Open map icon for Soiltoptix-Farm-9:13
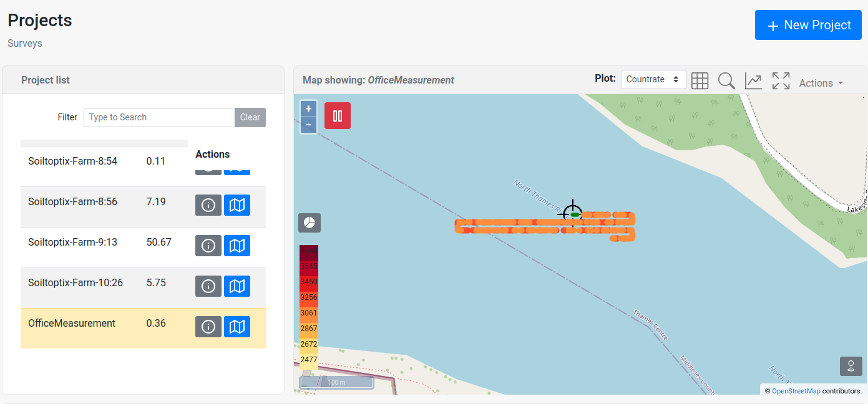This screenshot has width=868, height=404. coord(237,246)
